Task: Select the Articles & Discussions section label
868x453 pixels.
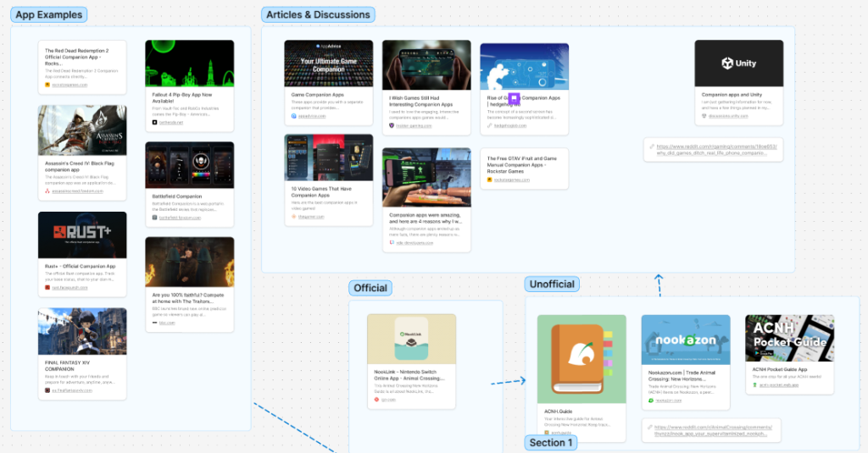Action: coord(318,14)
